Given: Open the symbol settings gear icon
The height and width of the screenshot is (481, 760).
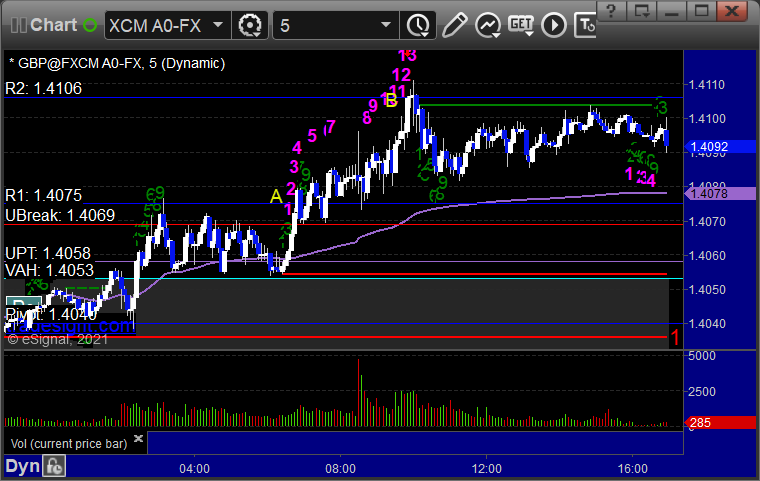Looking at the screenshot, I should point(250,25).
